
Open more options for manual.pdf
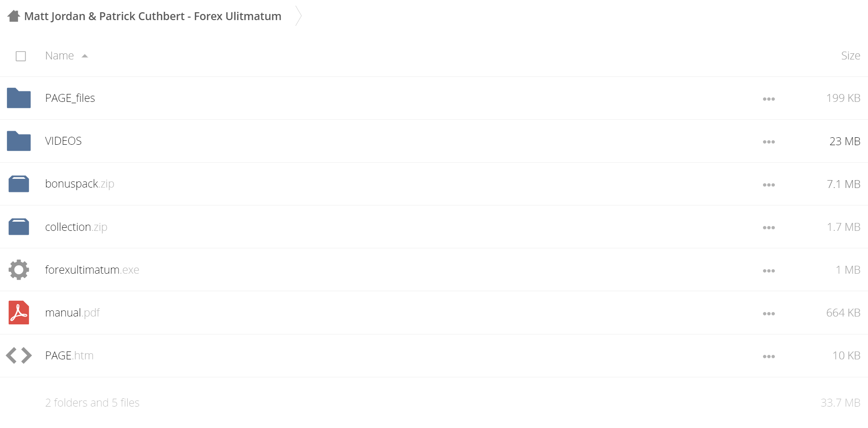(x=769, y=313)
